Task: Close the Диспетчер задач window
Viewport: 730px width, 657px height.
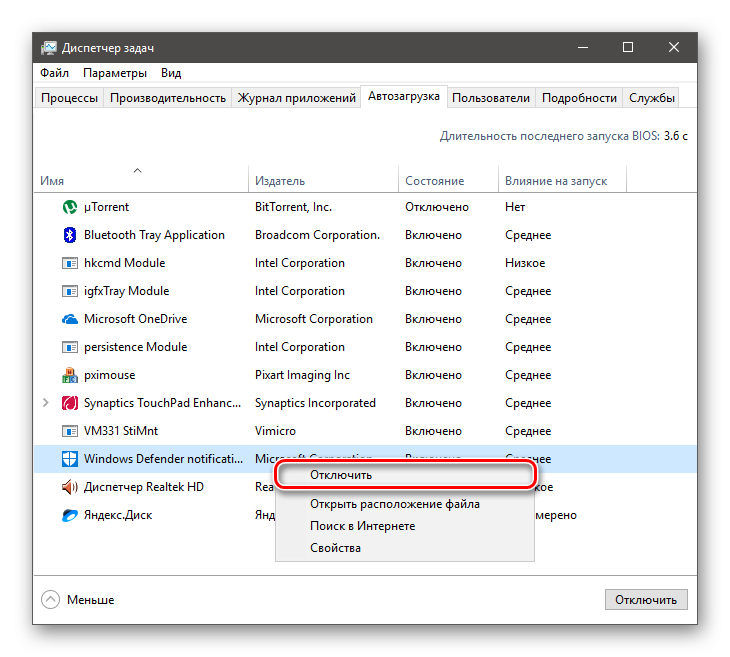Action: pyautogui.click(x=674, y=47)
